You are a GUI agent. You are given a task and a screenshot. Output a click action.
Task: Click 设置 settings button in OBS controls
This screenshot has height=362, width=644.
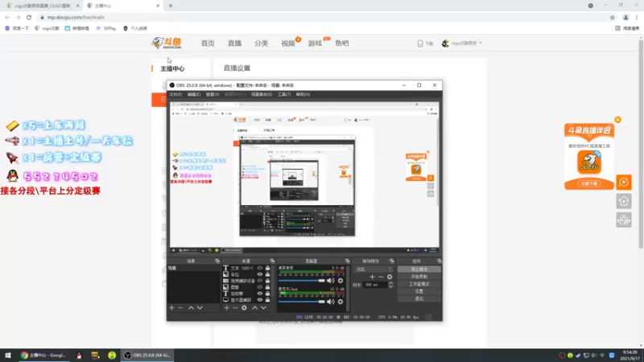pos(419,291)
